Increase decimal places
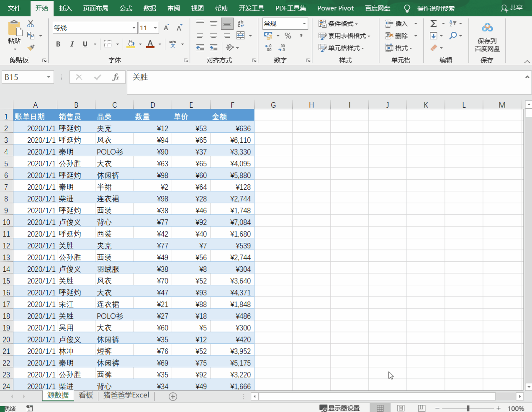The image size is (532, 412). coord(268,48)
